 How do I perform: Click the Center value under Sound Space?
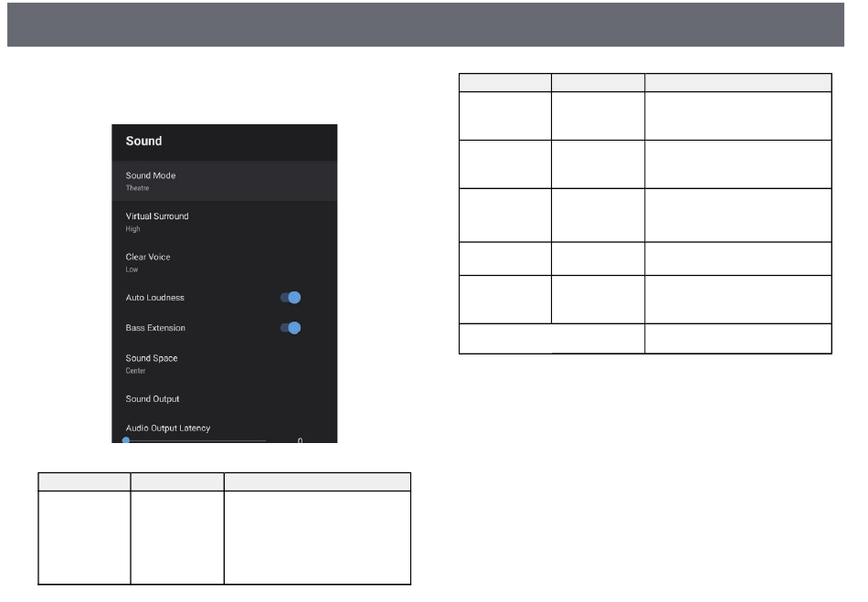(135, 371)
